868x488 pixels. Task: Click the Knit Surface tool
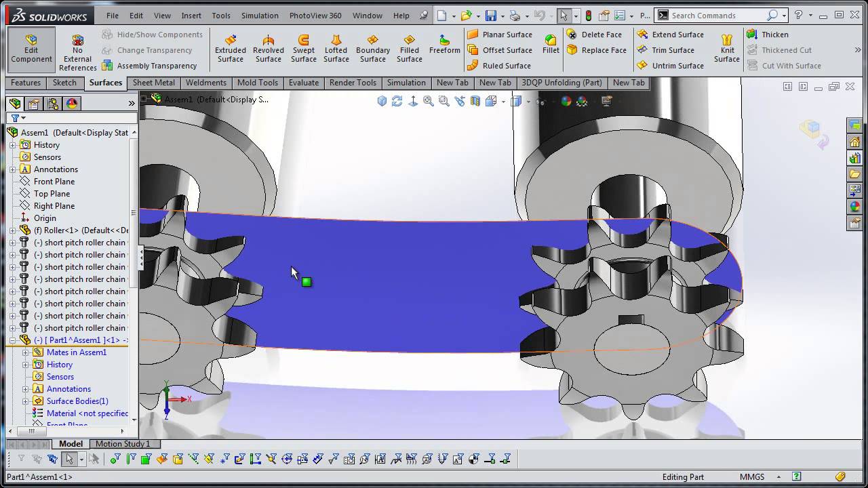[x=727, y=49]
